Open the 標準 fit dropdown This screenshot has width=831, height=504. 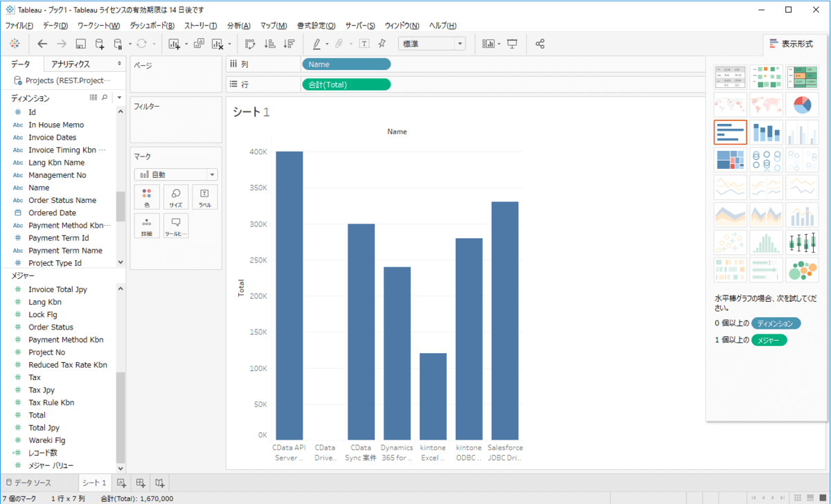pos(431,44)
